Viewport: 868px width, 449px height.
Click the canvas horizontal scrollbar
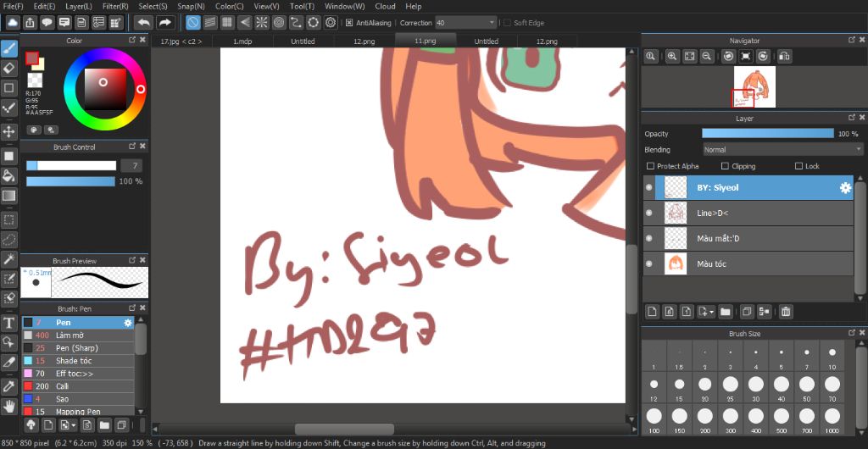tap(344, 430)
